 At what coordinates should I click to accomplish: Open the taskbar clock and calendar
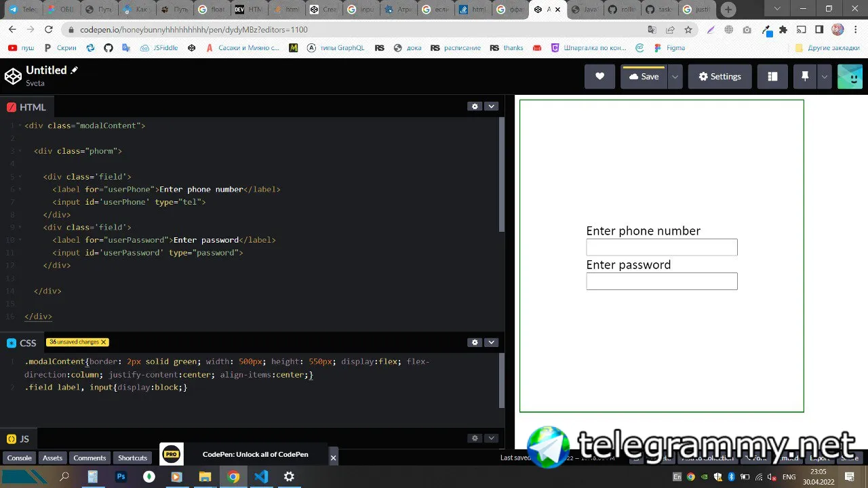coord(818,477)
